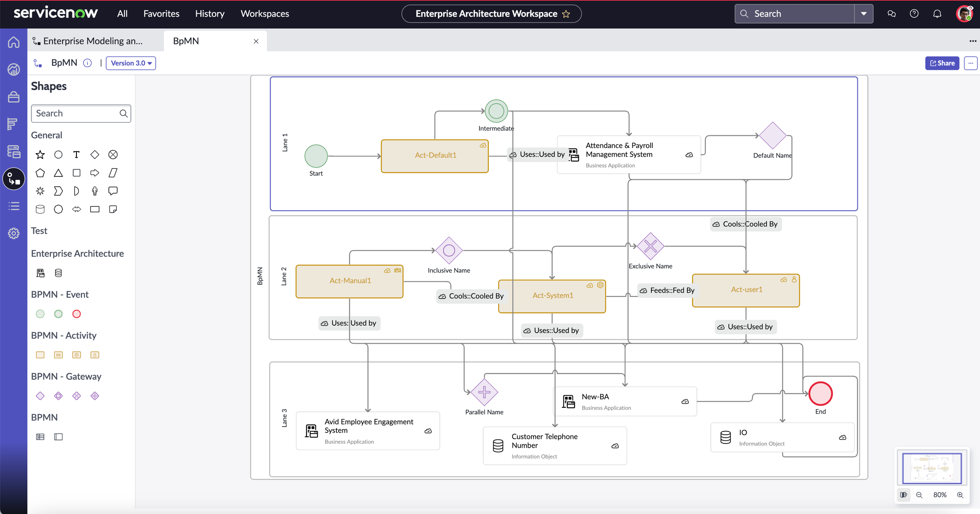Toggle the minimap panel icon
The height and width of the screenshot is (514, 980).
point(904,495)
